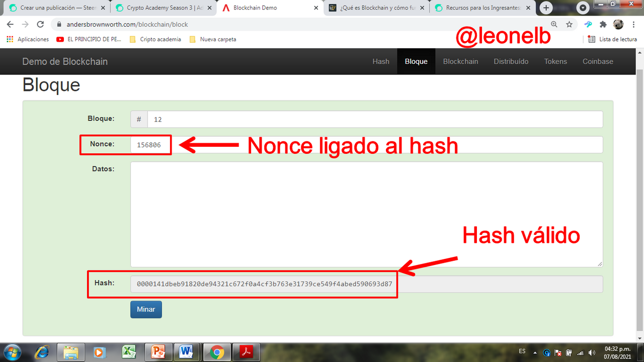Open the key-shaped extension icon
This screenshot has width=644, height=362.
588,24
